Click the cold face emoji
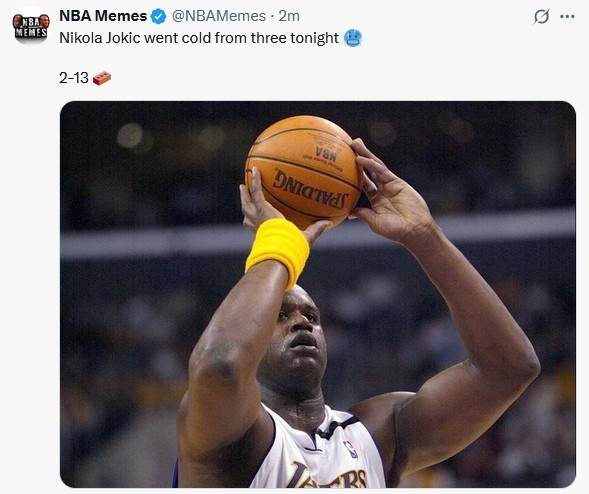 click(x=353, y=38)
